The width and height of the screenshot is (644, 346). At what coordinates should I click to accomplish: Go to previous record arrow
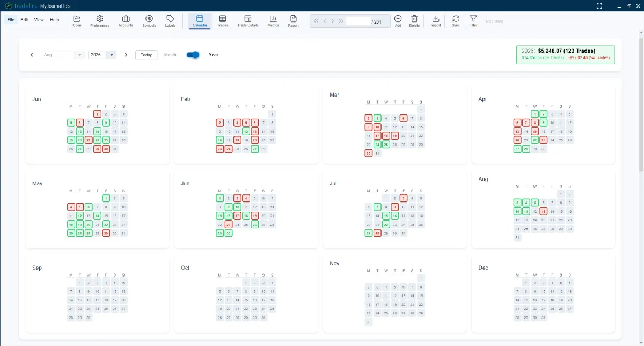coord(325,21)
